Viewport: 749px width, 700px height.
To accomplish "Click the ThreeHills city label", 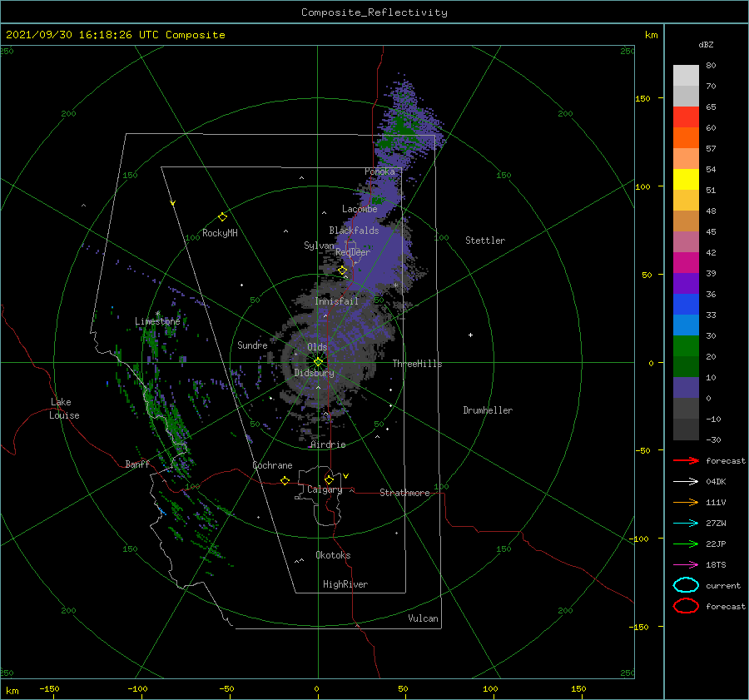I will click(x=417, y=364).
